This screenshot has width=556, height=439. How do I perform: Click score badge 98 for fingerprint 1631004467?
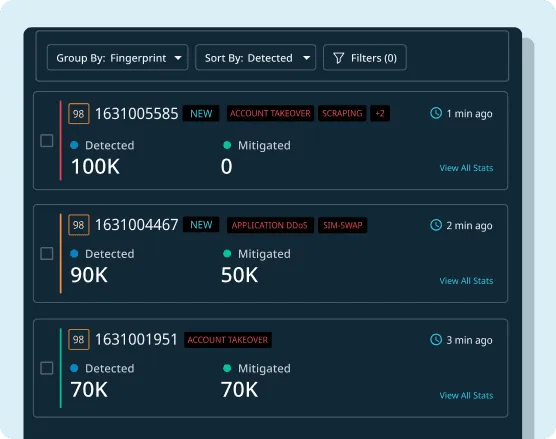tap(79, 225)
